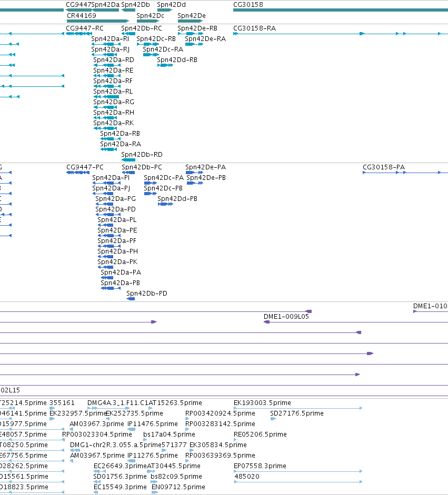Select the Spn42Dd gene label

pyautogui.click(x=171, y=5)
